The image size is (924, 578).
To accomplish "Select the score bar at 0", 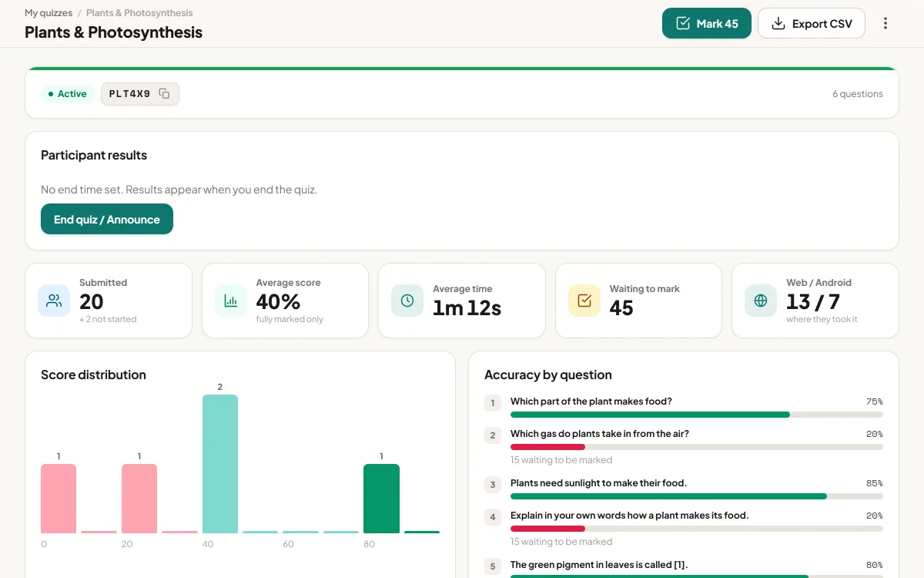I will point(59,499).
